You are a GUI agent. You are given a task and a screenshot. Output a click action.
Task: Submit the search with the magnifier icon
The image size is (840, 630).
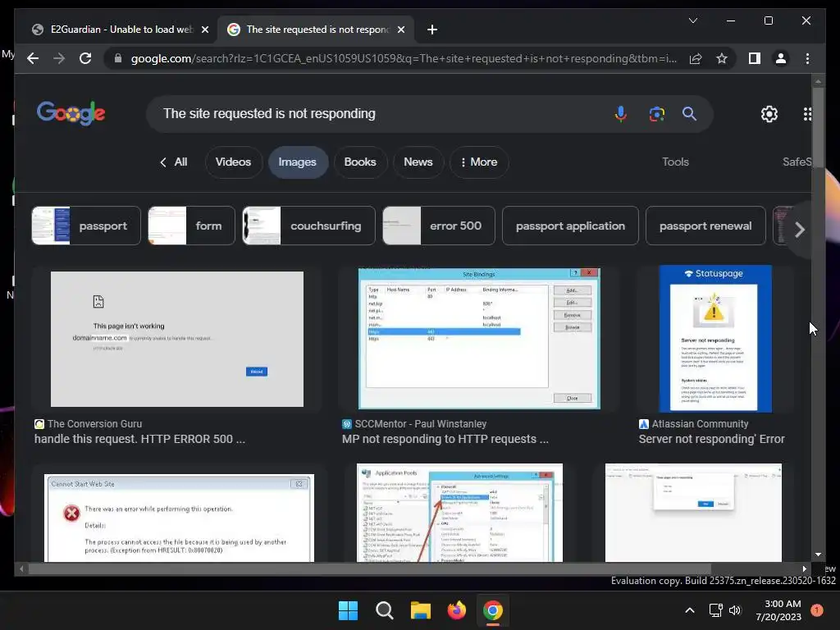[689, 113]
